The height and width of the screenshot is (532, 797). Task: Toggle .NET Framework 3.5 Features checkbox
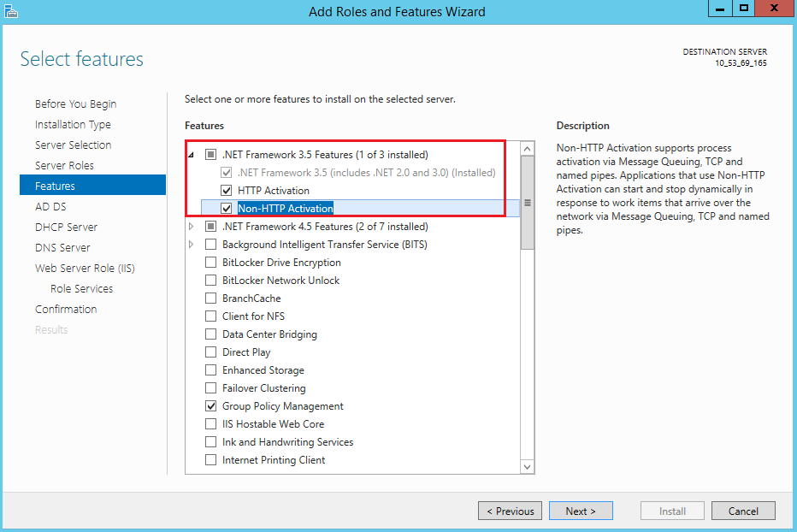210,155
